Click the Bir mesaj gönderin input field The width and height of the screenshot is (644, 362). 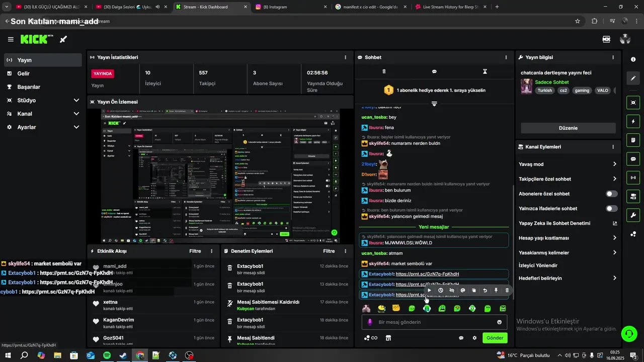tap(434, 322)
